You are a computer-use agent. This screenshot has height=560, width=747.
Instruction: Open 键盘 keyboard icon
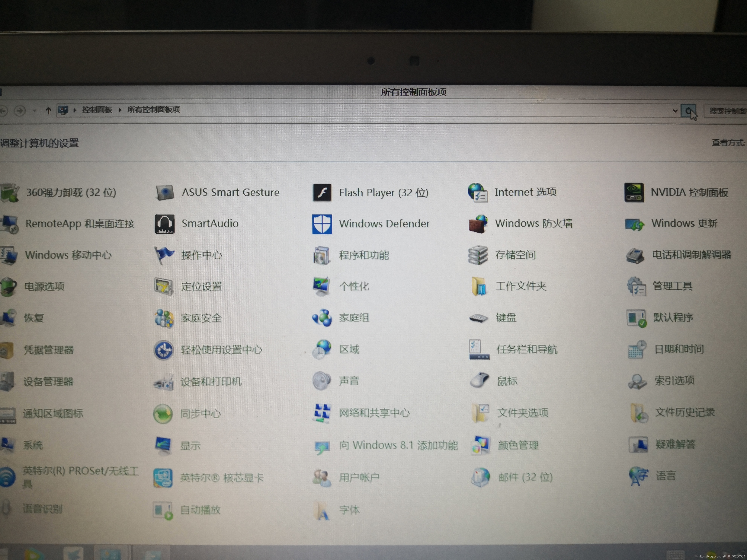479,318
